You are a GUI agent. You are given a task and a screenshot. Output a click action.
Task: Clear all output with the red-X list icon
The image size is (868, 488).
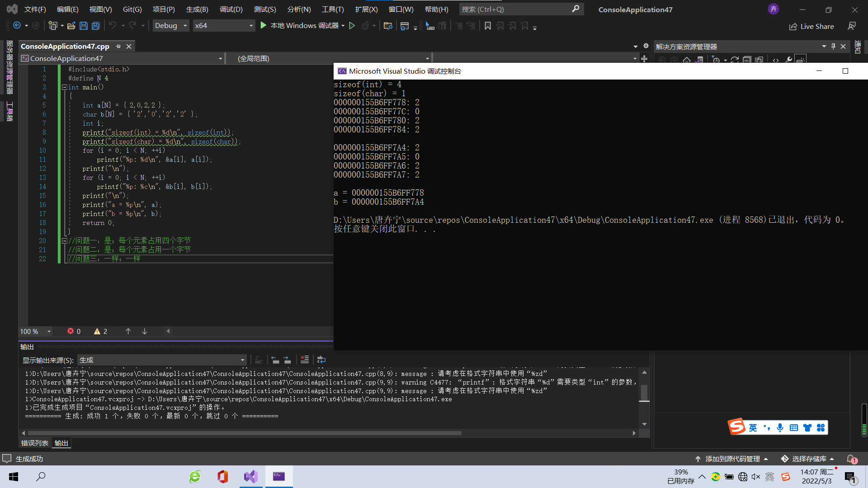305,360
